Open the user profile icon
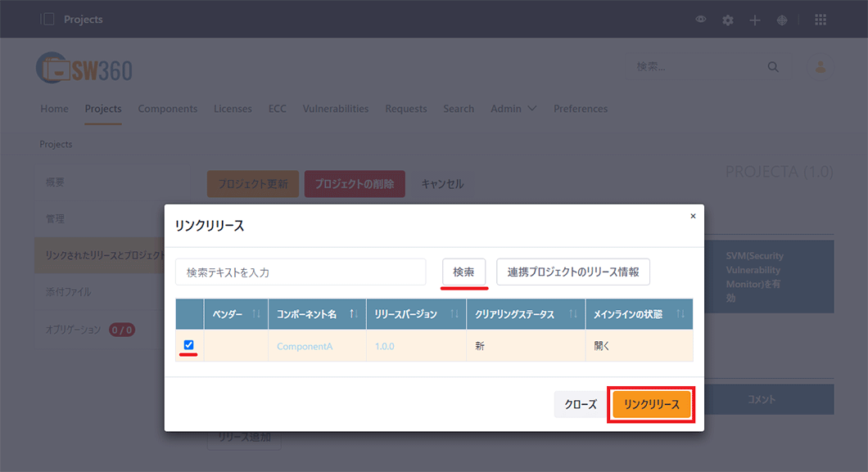Image resolution: width=868 pixels, height=472 pixels. (820, 68)
